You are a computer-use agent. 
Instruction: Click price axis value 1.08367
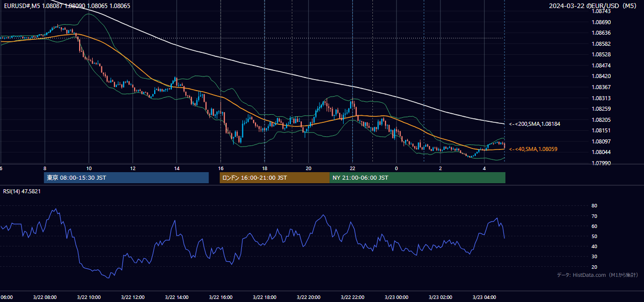(x=600, y=87)
